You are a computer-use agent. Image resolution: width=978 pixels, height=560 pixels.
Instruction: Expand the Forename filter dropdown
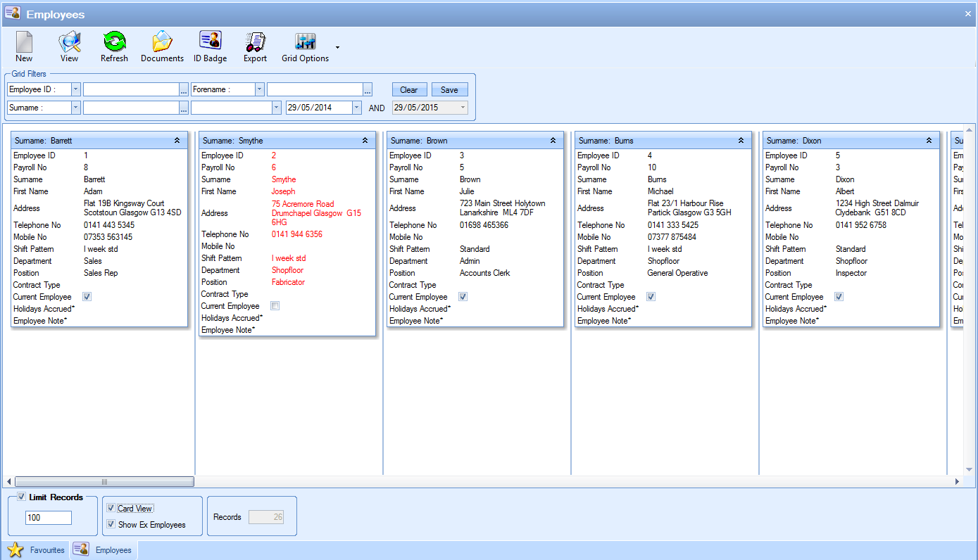259,89
